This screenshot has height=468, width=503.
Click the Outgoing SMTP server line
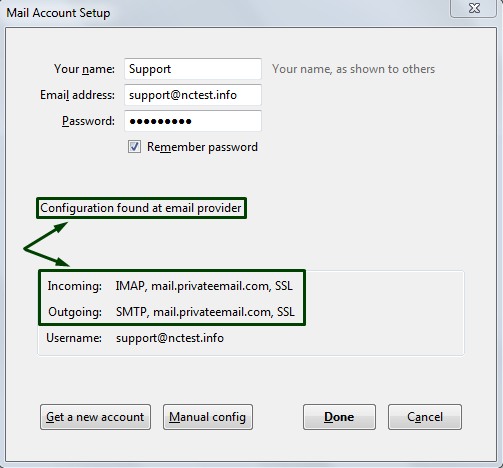coord(171,312)
